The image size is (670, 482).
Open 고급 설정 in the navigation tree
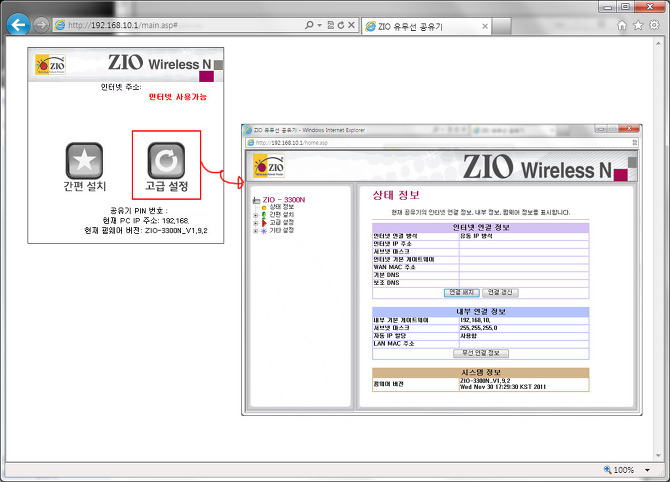tap(282, 223)
